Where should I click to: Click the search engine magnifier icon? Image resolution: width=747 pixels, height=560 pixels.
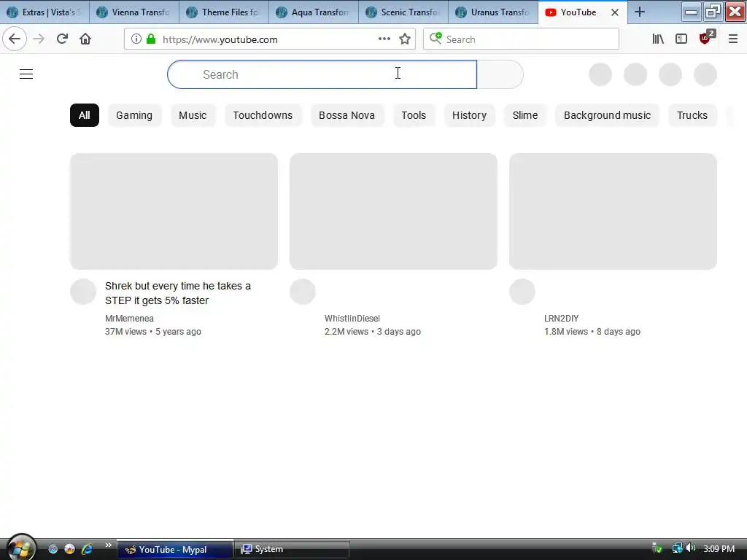point(436,39)
